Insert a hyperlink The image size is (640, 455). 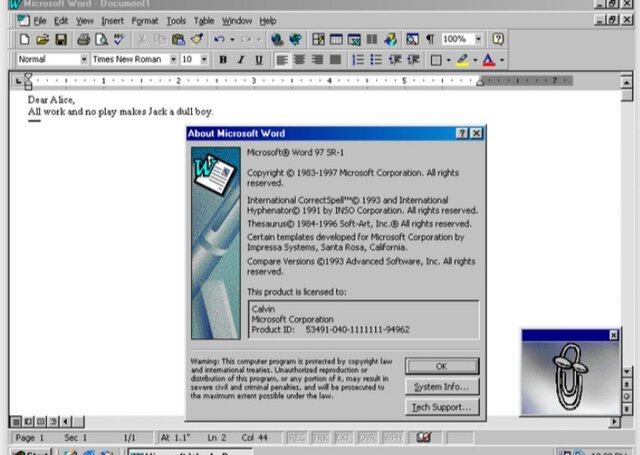coord(277,40)
